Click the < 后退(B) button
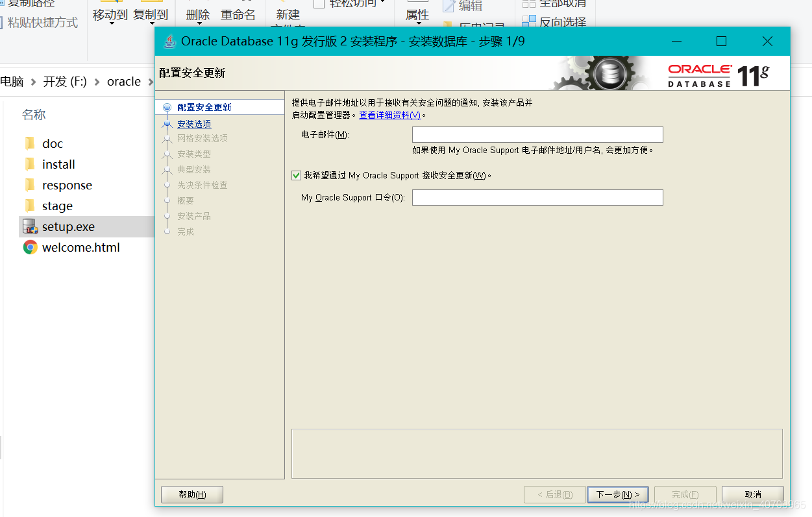The width and height of the screenshot is (812, 517). (x=555, y=494)
